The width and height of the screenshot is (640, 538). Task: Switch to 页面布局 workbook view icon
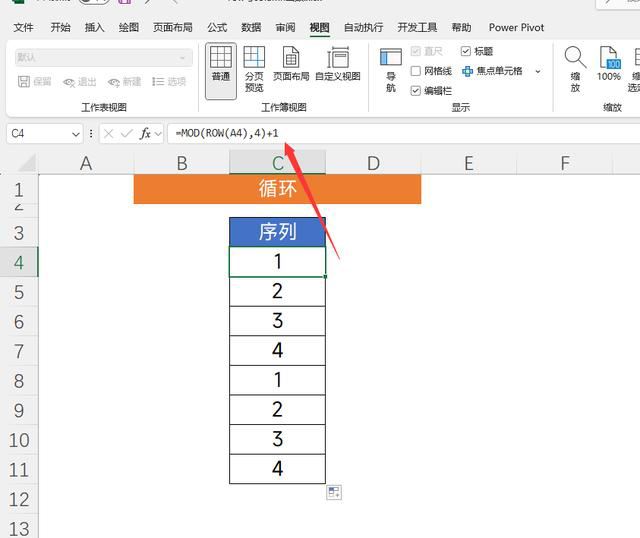(x=291, y=64)
